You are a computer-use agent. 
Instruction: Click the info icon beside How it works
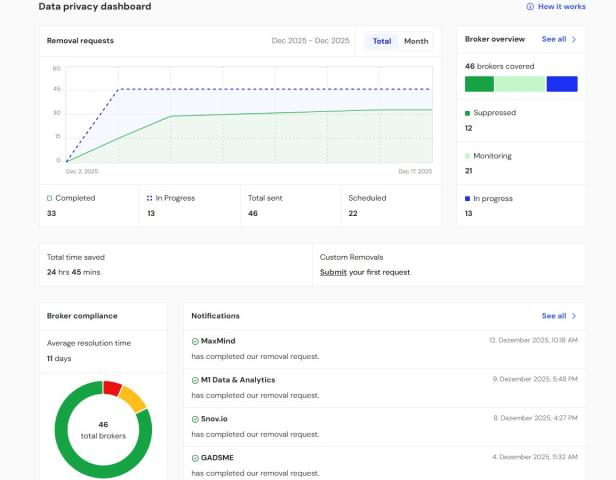(x=530, y=6)
